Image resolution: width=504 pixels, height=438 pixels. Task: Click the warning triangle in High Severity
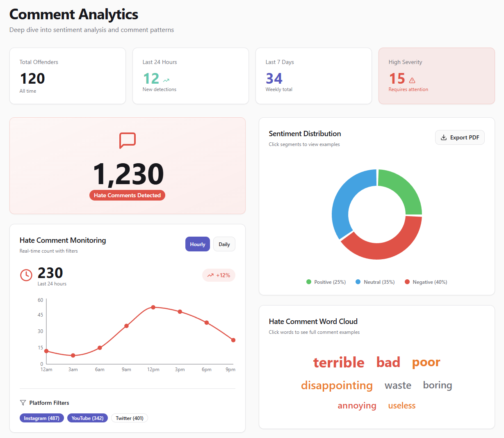point(412,80)
